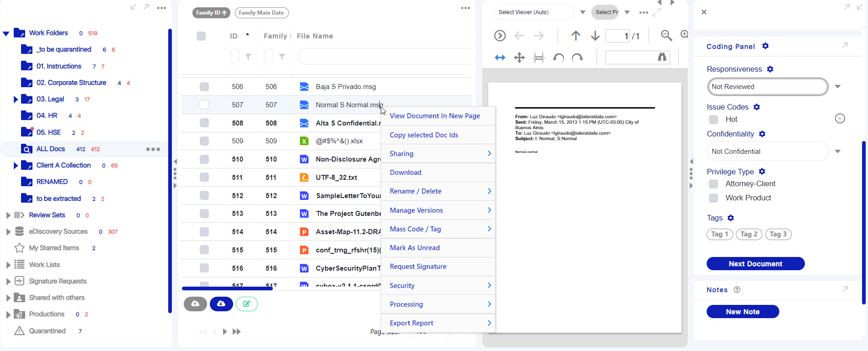
Task: Choose Mark As Unread
Action: point(438,248)
